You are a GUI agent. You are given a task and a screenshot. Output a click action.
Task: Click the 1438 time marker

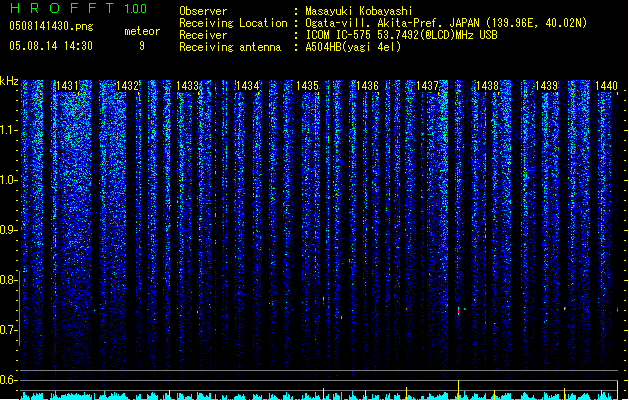(487, 86)
